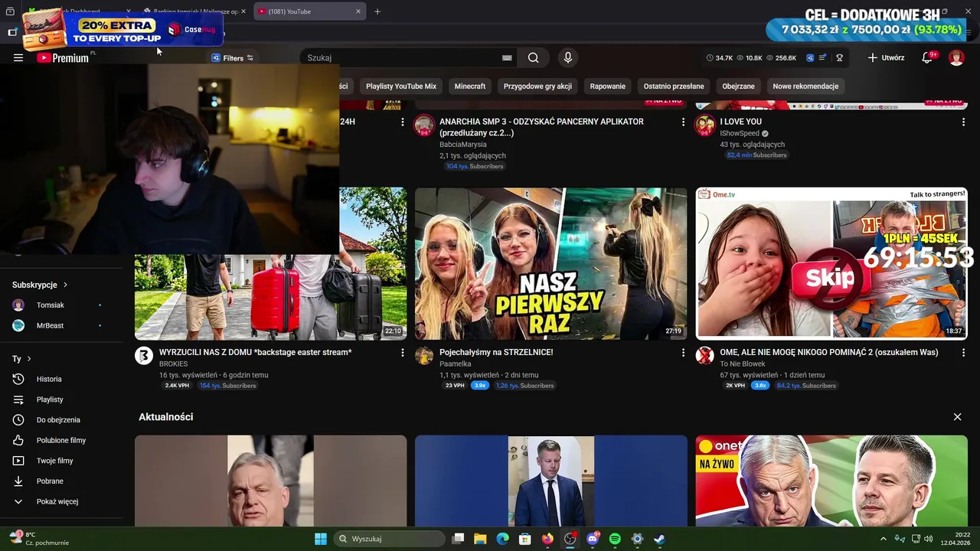
Task: Open Polubione filmy liked videos
Action: pyautogui.click(x=61, y=441)
